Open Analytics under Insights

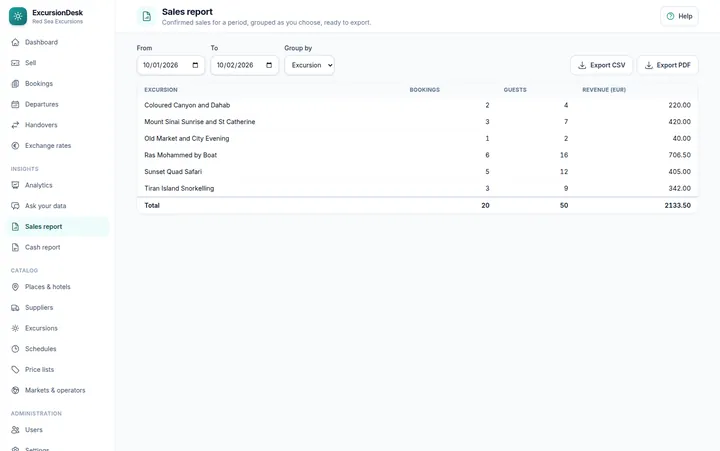coord(57,185)
